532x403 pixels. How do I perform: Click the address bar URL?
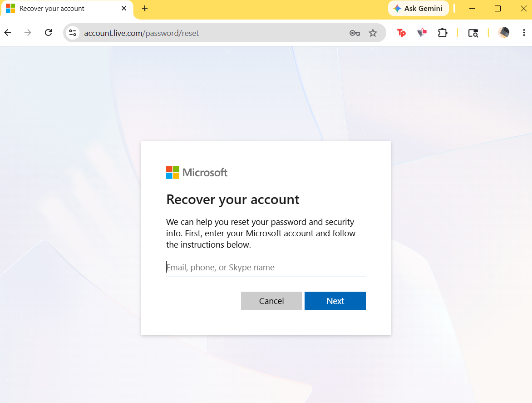pos(142,33)
